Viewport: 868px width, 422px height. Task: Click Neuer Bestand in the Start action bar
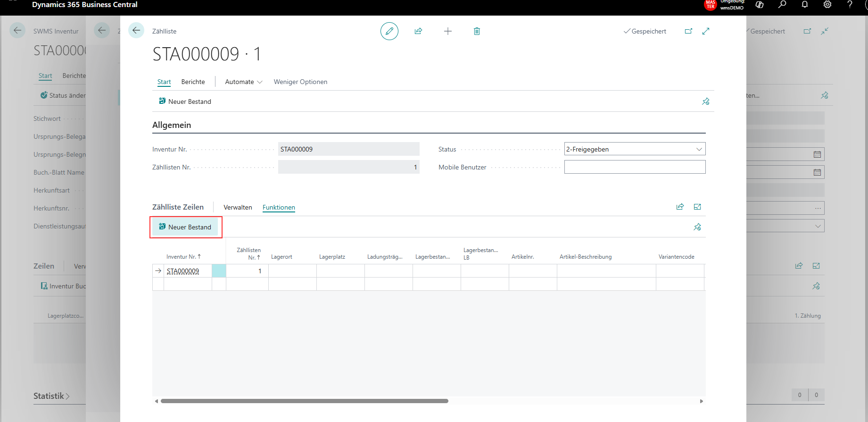coord(185,101)
